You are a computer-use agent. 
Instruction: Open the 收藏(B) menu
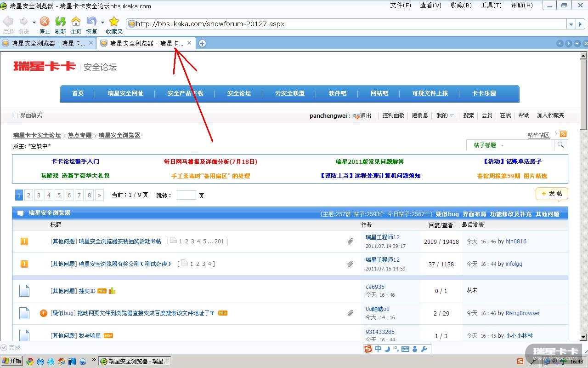(x=461, y=6)
